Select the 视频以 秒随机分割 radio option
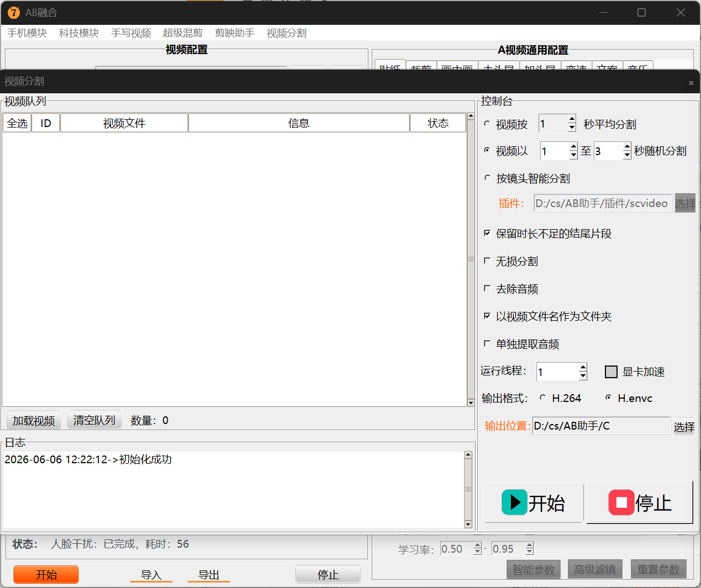The width and height of the screenshot is (701, 588). pos(487,150)
